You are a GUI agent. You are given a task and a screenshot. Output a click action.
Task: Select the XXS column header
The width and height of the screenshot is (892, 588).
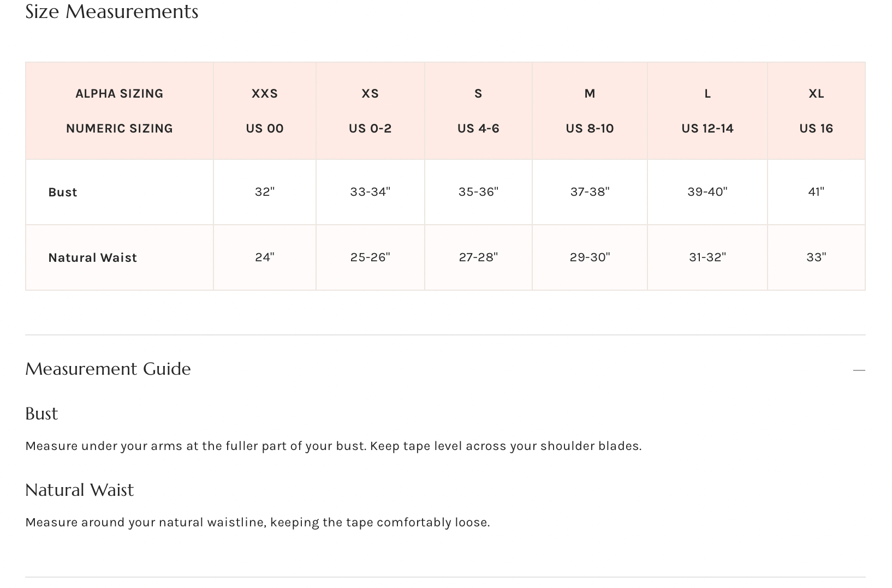click(265, 94)
